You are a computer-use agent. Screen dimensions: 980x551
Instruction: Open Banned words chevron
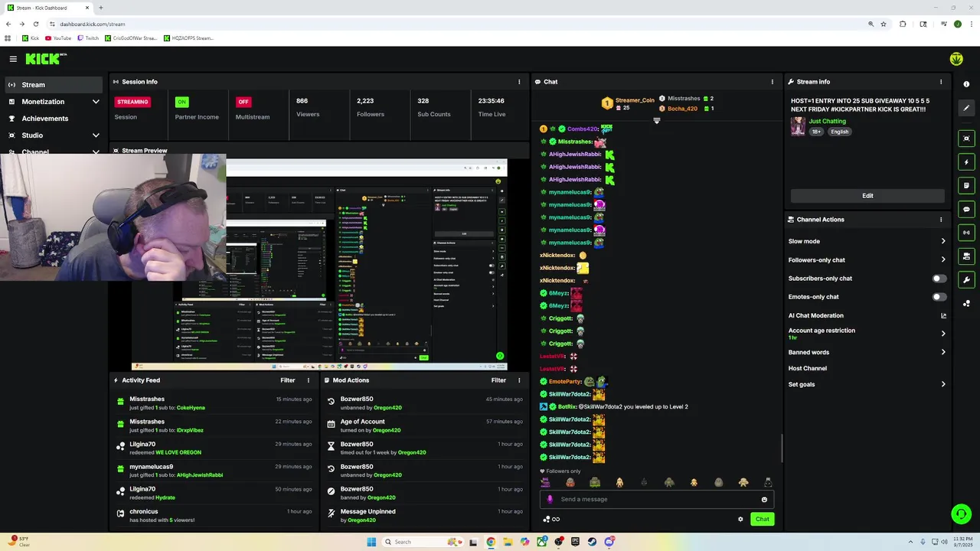(943, 353)
